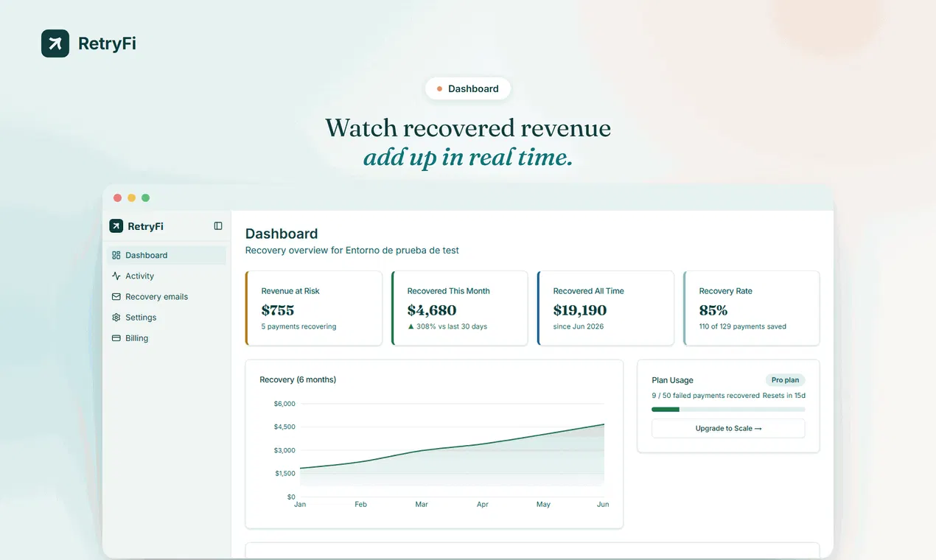Click the RetryFi logo icon in the sidebar
This screenshot has width=936, height=560.
tap(116, 226)
